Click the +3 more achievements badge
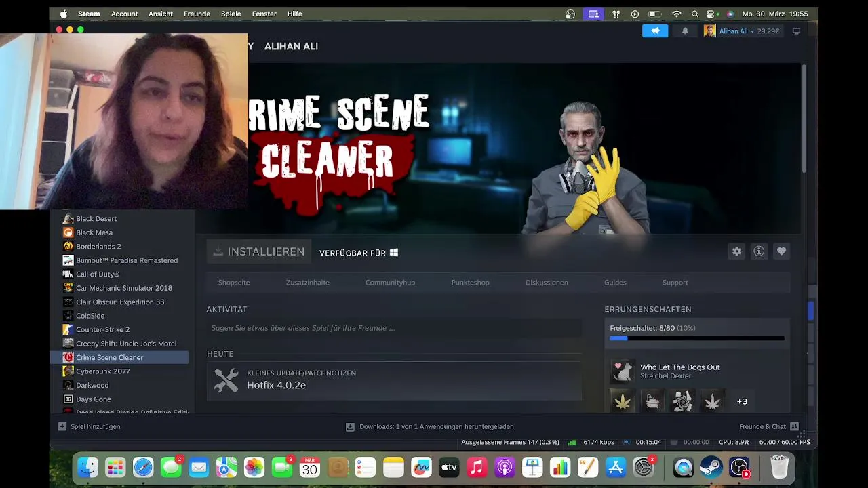The width and height of the screenshot is (868, 488). pos(742,401)
